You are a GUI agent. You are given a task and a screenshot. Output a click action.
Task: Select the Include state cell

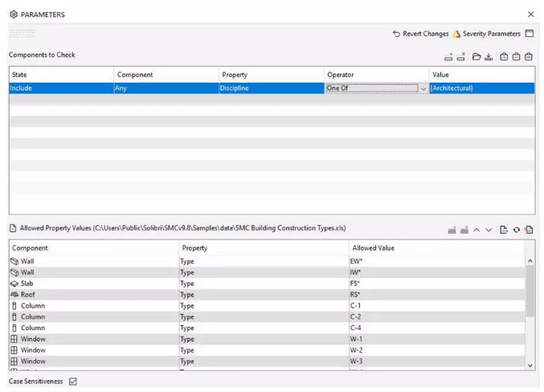click(61, 88)
